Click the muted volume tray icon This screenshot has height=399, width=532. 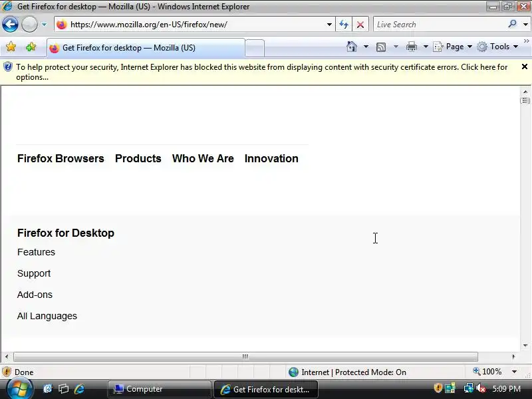tap(481, 388)
